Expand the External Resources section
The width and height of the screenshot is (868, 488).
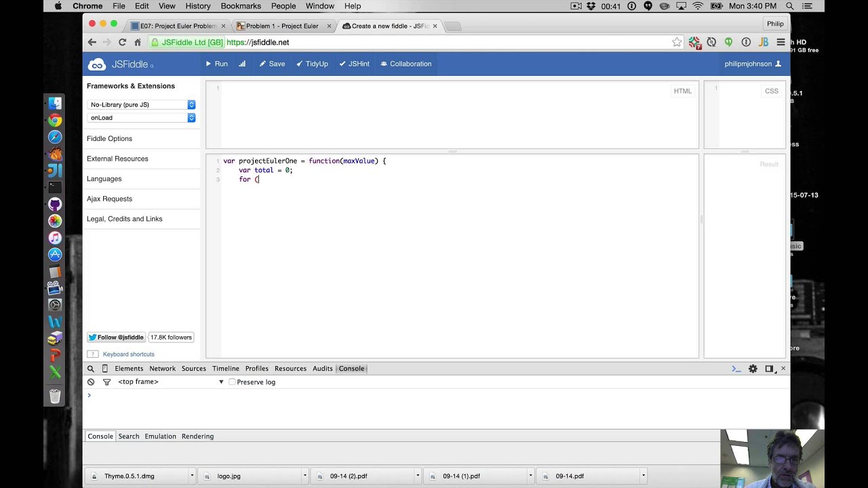click(x=117, y=159)
